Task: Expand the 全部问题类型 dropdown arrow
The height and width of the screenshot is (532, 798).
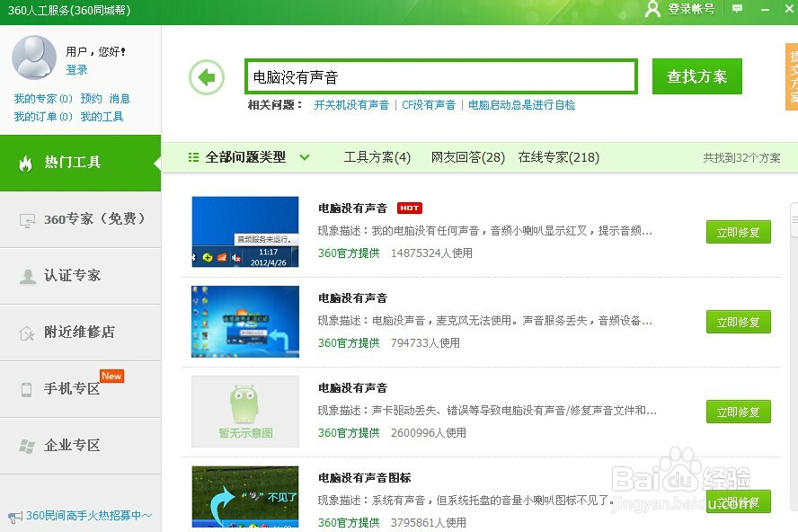Action: coord(305,157)
